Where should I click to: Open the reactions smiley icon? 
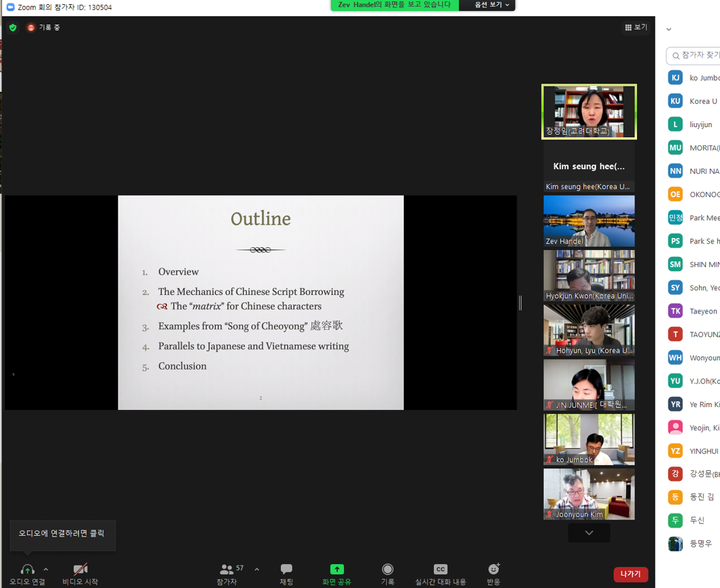coord(494,569)
